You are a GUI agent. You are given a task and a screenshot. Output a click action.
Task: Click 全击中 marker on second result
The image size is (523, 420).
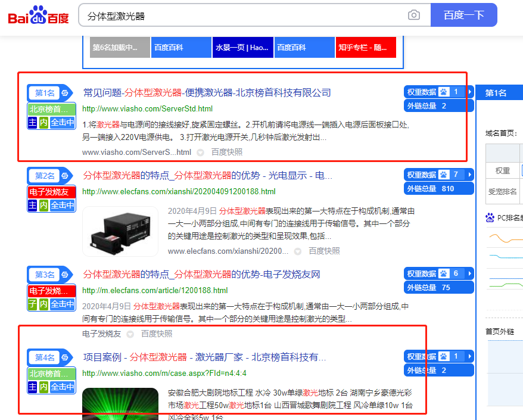[63, 205]
